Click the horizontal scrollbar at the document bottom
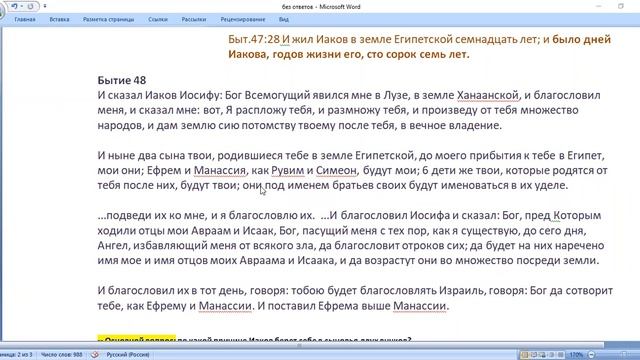Image resolution: width=640 pixels, height=360 pixels. 302,345
